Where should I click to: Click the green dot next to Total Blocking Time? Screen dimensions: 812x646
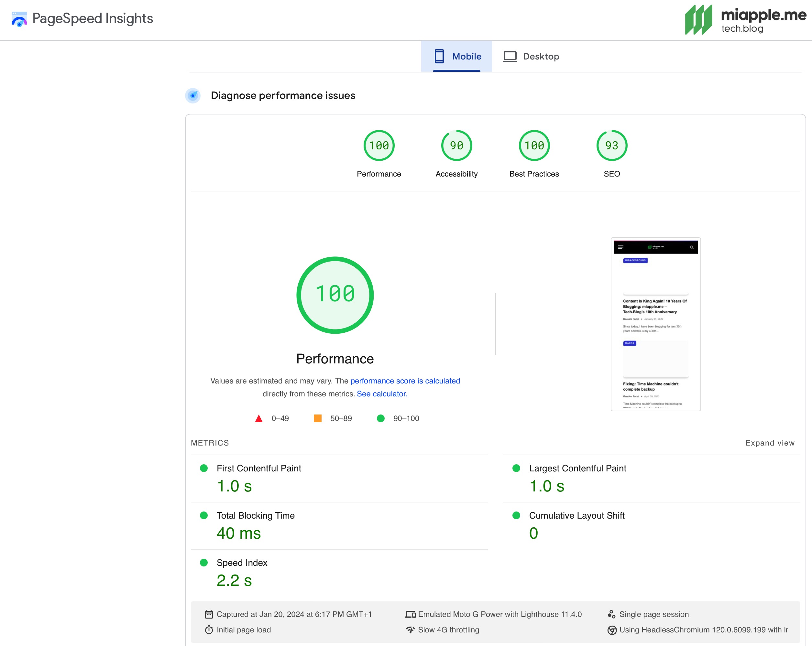[204, 515]
